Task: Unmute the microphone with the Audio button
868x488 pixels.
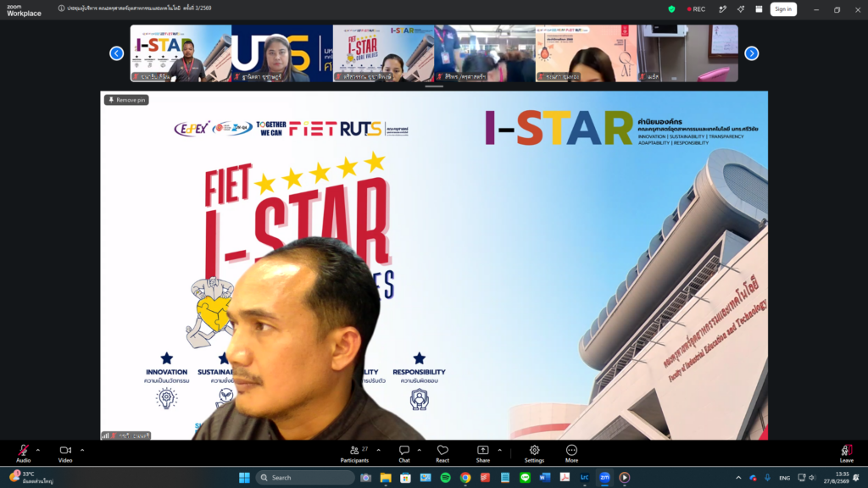Action: (23, 453)
